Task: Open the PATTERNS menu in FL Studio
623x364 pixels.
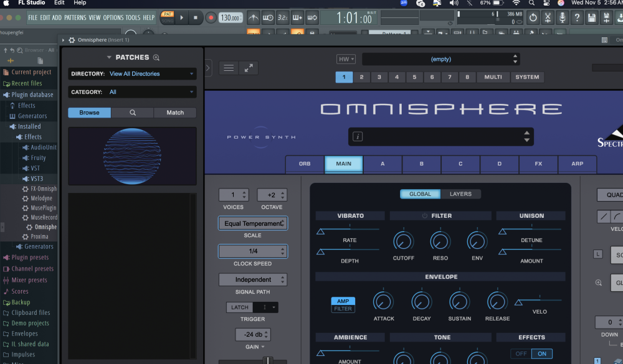Action: 75,18
